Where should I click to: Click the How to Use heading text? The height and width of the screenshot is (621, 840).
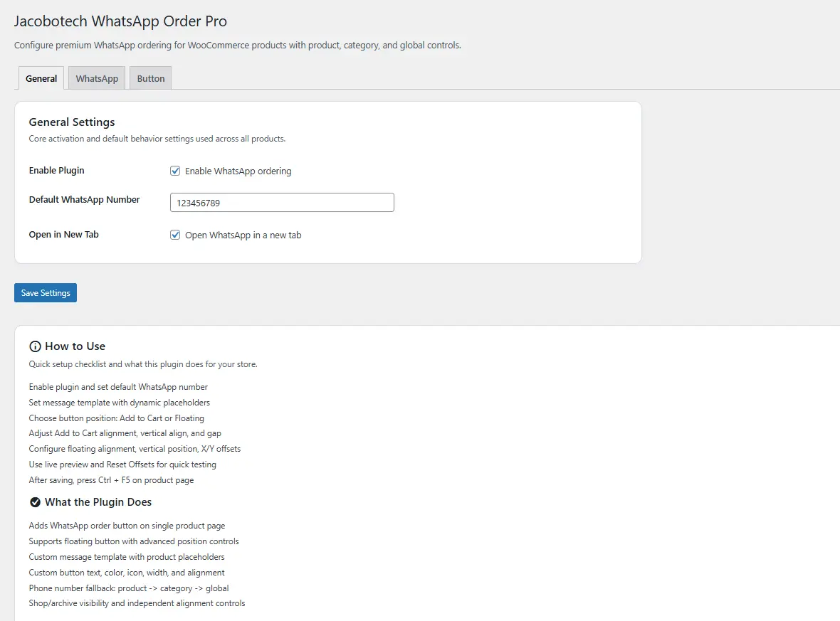click(75, 346)
